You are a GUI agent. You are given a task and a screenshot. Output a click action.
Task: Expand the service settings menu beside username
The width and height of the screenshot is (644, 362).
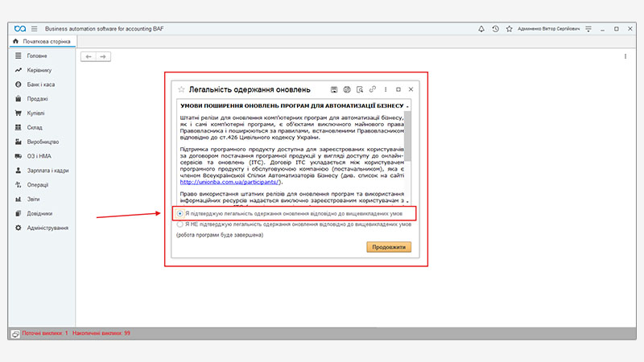tap(589, 28)
